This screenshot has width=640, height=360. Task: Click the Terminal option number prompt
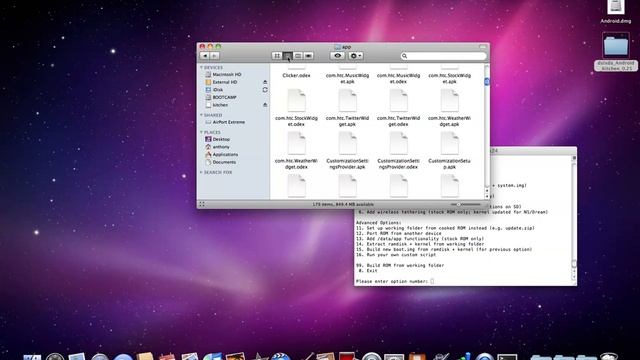point(394,281)
